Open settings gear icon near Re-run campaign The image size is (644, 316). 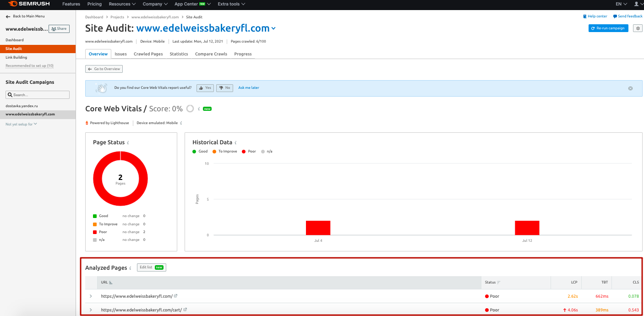[x=637, y=28]
